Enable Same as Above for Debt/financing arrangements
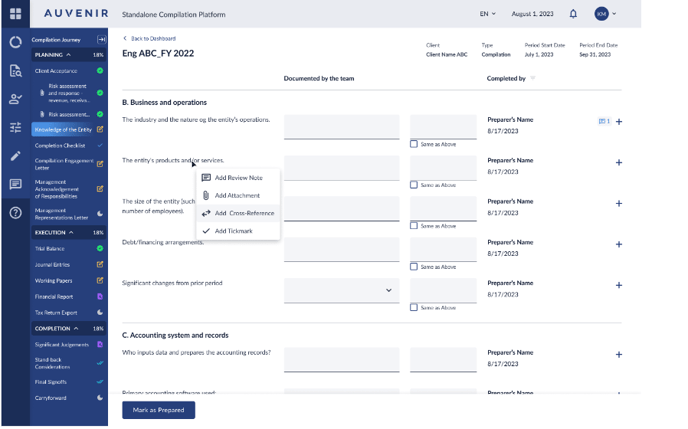 tap(414, 267)
